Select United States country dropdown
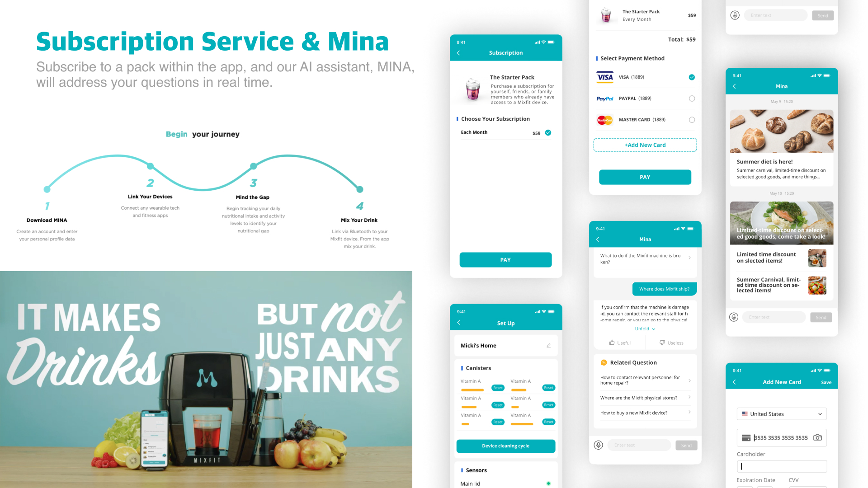The height and width of the screenshot is (488, 868). click(x=782, y=414)
